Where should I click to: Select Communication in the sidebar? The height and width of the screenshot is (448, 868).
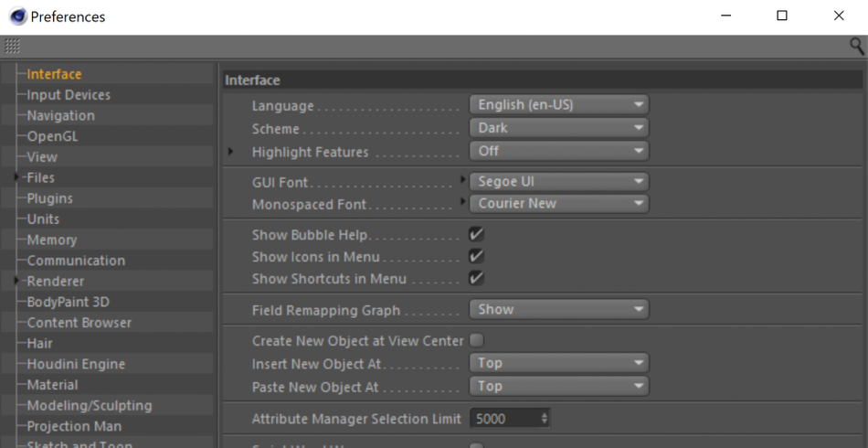76,261
